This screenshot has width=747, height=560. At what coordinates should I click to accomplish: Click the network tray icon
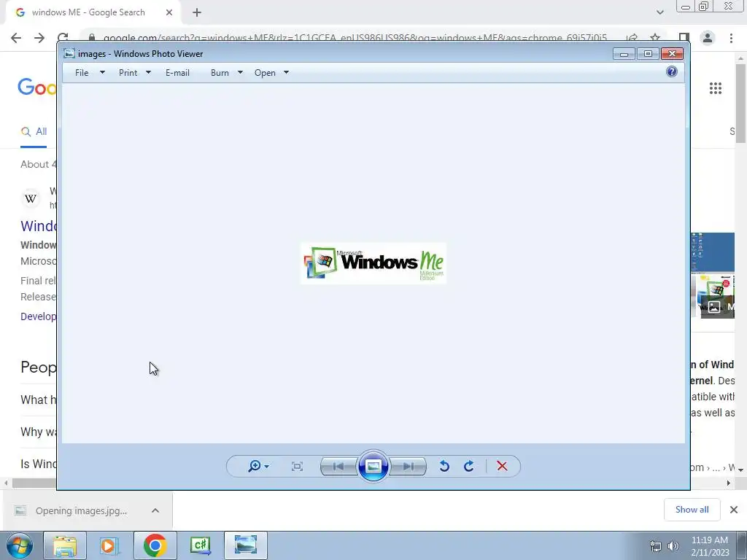(x=656, y=546)
